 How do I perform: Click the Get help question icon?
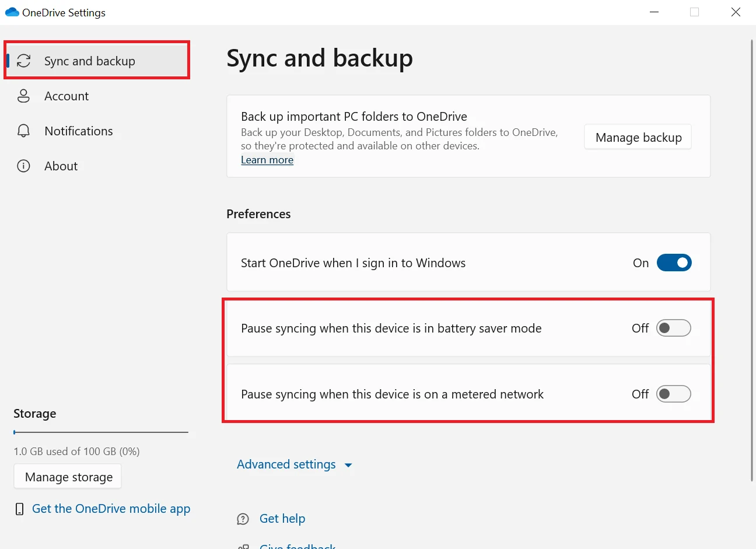pyautogui.click(x=243, y=519)
